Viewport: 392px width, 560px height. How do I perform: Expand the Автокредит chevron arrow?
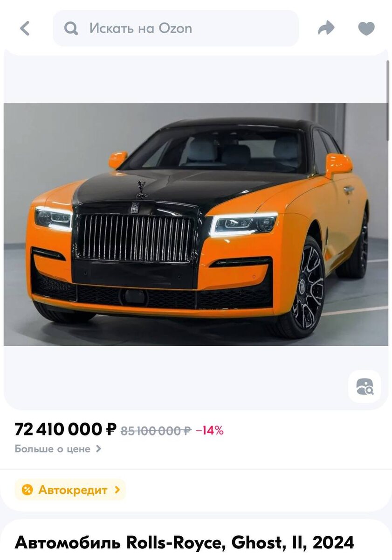click(x=117, y=490)
